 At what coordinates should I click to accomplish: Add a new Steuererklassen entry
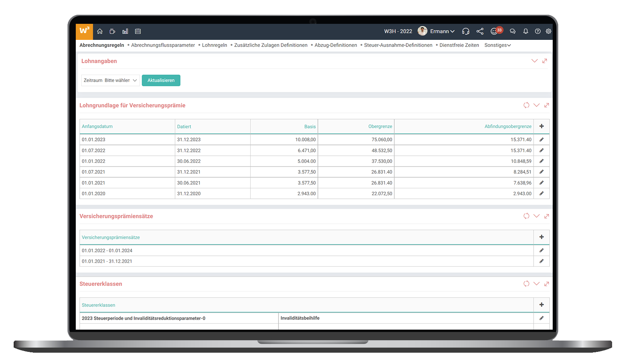541,305
